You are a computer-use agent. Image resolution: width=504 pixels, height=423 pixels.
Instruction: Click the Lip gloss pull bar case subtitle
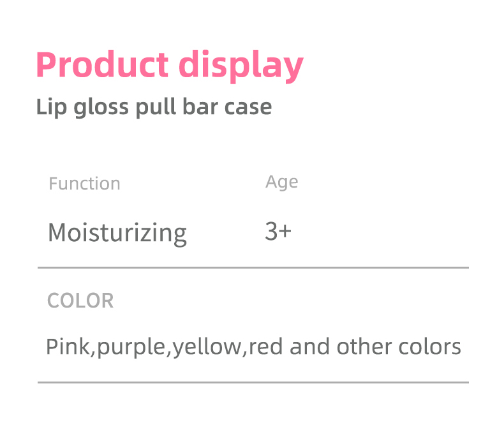pyautogui.click(x=154, y=107)
